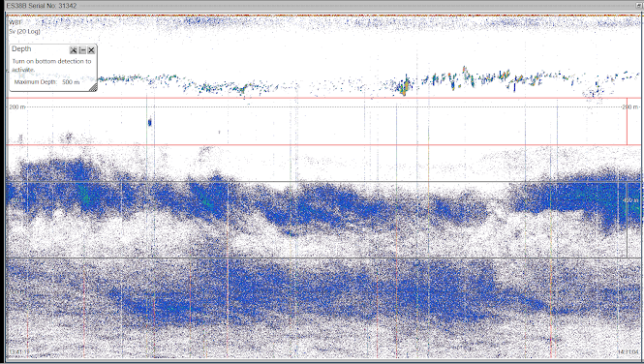Screen dimensions: 644x364
Task: Close the Depth information pane
Action: click(91, 50)
